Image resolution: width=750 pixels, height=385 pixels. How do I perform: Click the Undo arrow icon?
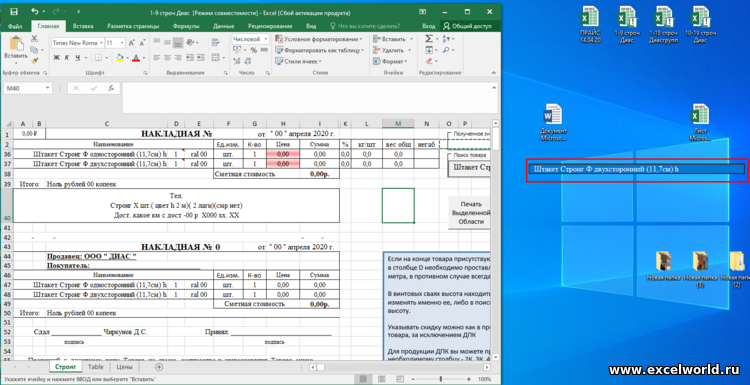[34, 11]
